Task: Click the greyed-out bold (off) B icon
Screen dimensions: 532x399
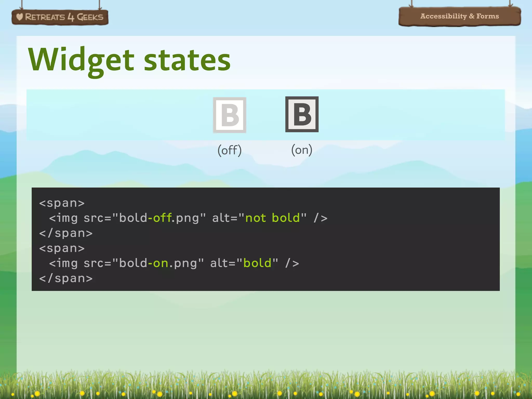Action: (x=230, y=115)
